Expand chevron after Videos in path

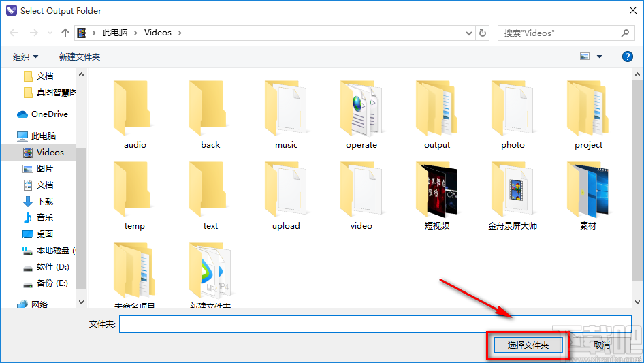[x=180, y=33]
